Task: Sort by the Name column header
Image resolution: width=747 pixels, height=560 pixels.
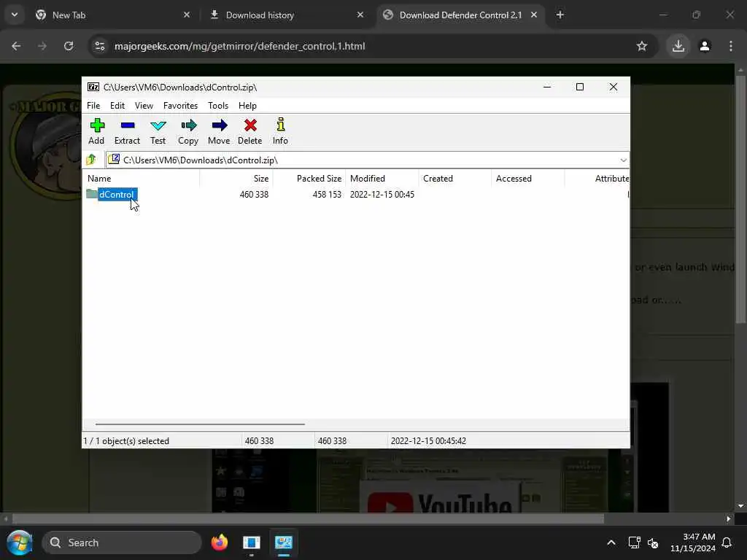Action: coord(142,179)
